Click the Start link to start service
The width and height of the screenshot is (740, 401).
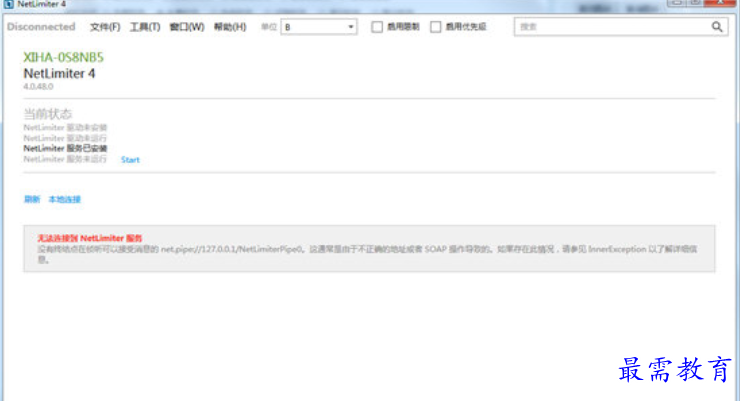pos(130,159)
